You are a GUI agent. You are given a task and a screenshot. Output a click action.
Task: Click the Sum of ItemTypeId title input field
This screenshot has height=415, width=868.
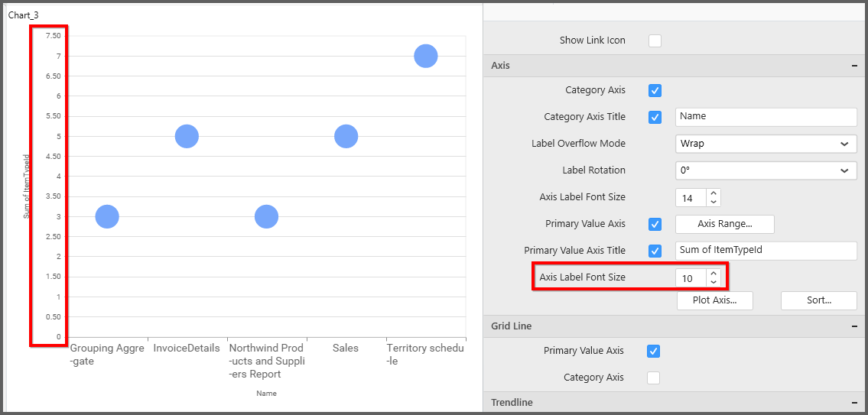[x=766, y=251]
